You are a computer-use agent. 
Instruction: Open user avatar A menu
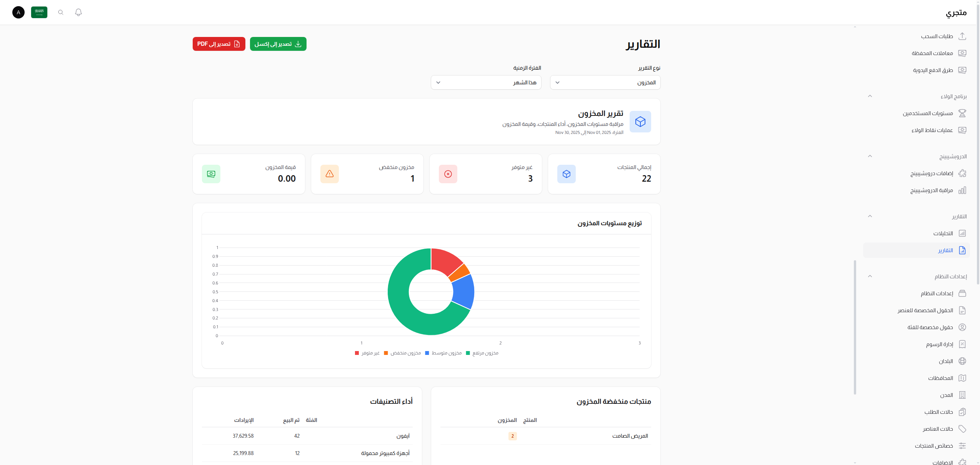tap(18, 12)
